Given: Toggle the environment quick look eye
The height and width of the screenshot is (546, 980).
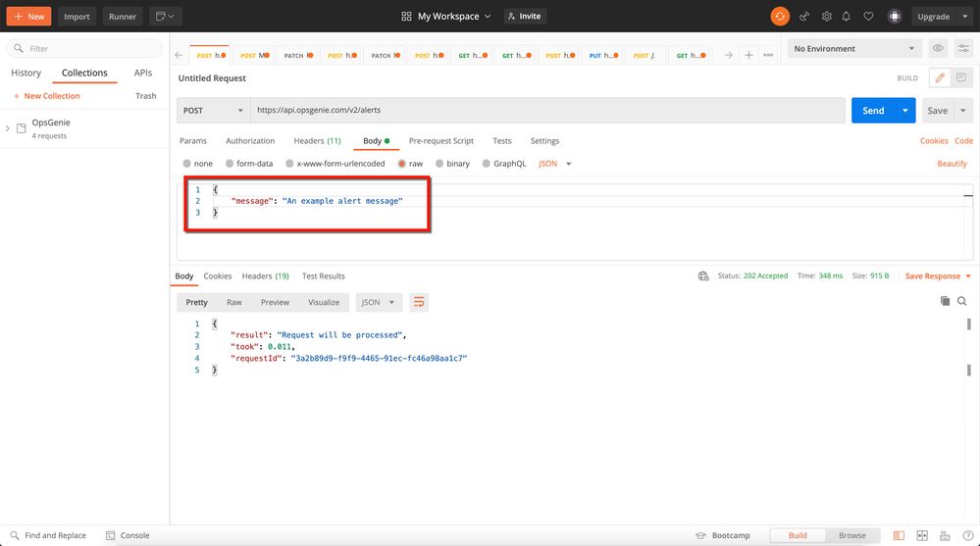Looking at the screenshot, I should coord(938,48).
